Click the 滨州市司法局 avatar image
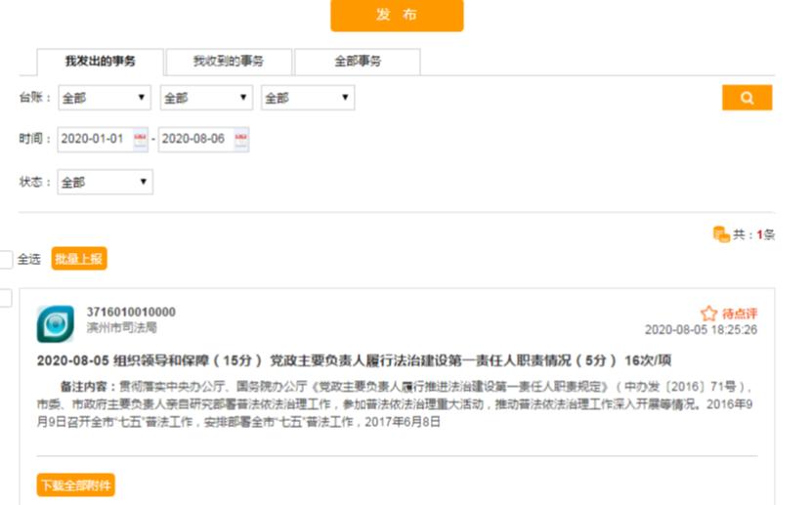The width and height of the screenshot is (812, 505). (56, 324)
